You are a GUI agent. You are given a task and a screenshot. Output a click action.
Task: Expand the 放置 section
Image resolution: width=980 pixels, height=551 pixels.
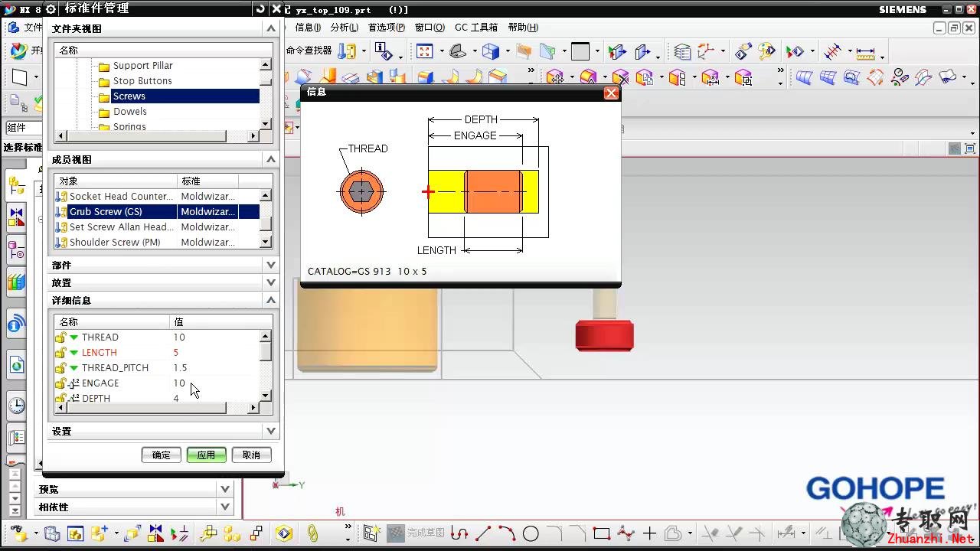(271, 282)
